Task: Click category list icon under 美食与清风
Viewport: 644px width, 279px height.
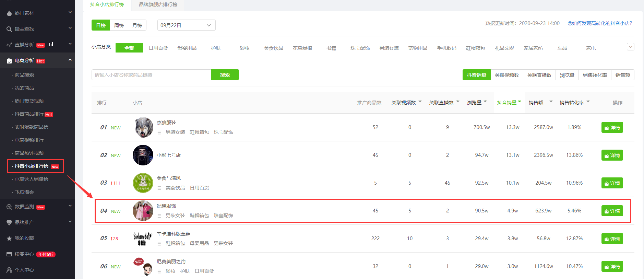Action: [159, 188]
